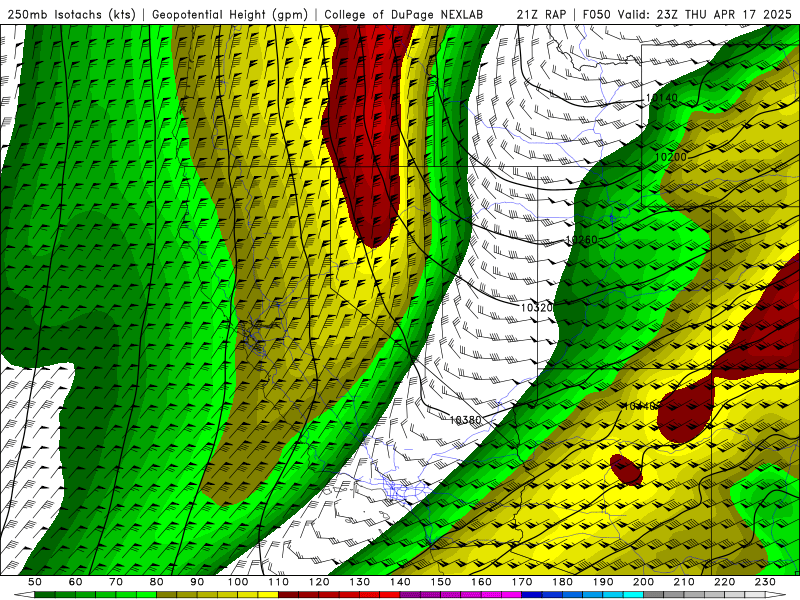Pick the dark gray swatch just after 200

coord(654,595)
